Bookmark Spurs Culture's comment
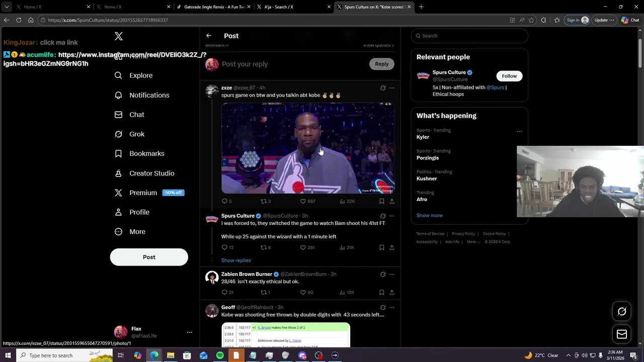 pos(382,247)
